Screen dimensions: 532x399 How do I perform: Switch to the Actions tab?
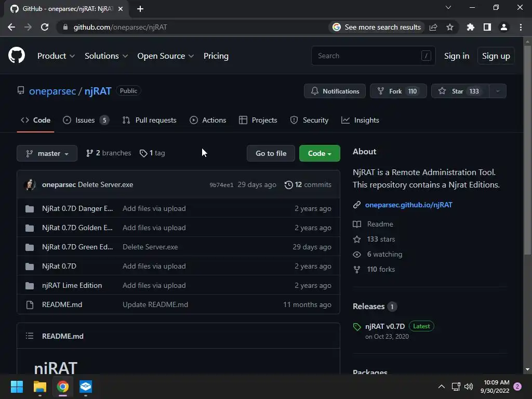208,120
